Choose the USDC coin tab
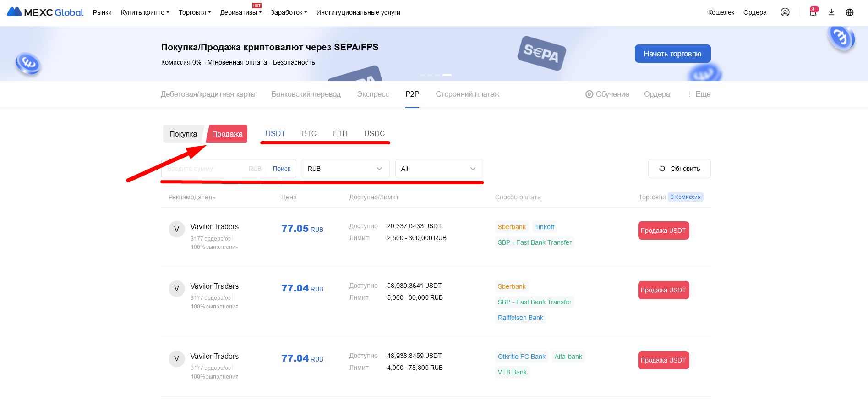The height and width of the screenshot is (401, 868). tap(374, 133)
